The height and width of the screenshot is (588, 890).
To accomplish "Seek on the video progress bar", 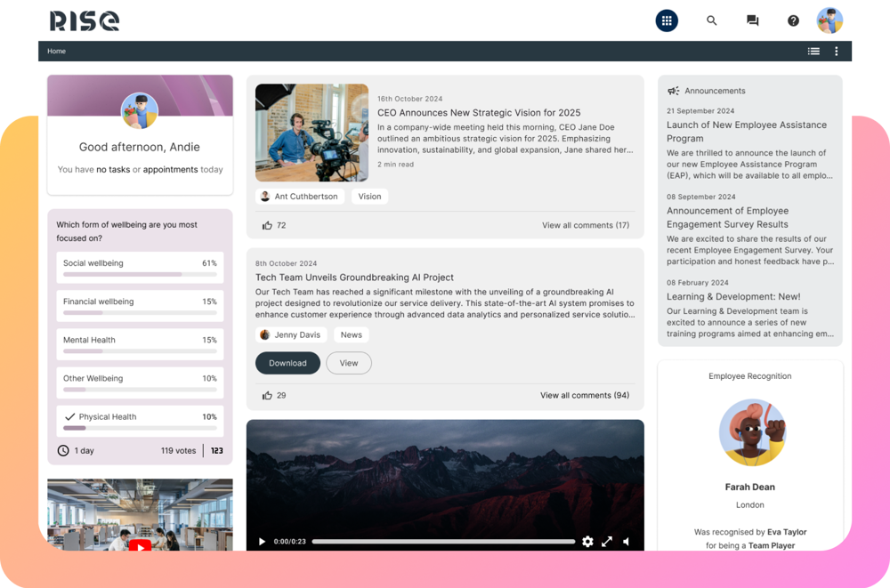I will tap(443, 542).
